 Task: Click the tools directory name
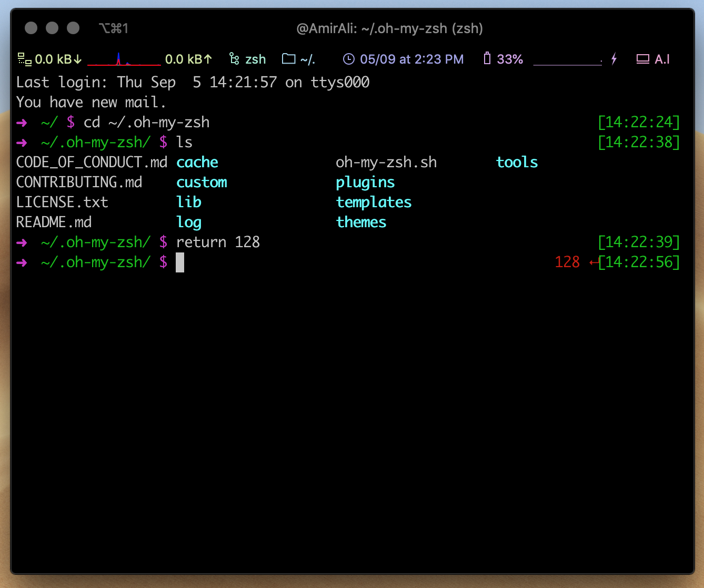pyautogui.click(x=517, y=162)
